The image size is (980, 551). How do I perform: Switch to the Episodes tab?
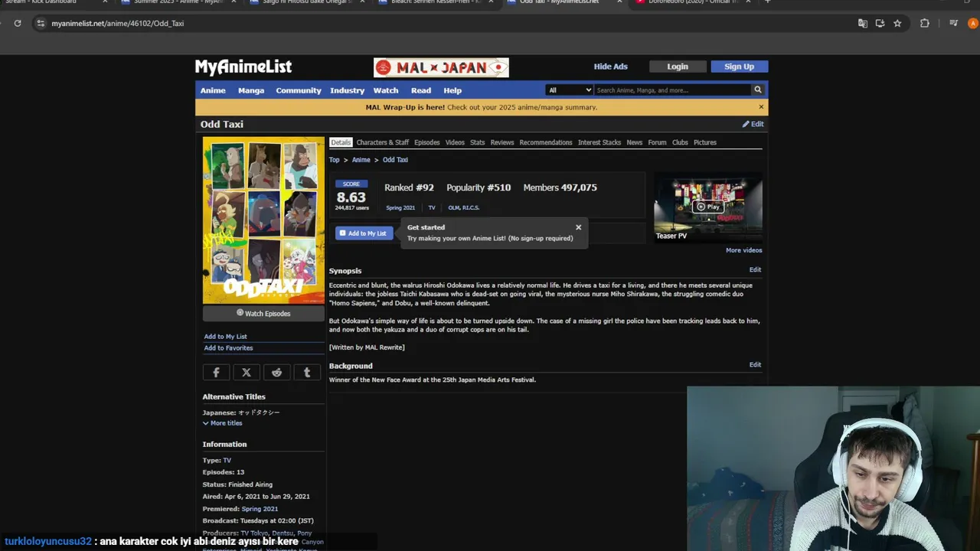point(427,142)
